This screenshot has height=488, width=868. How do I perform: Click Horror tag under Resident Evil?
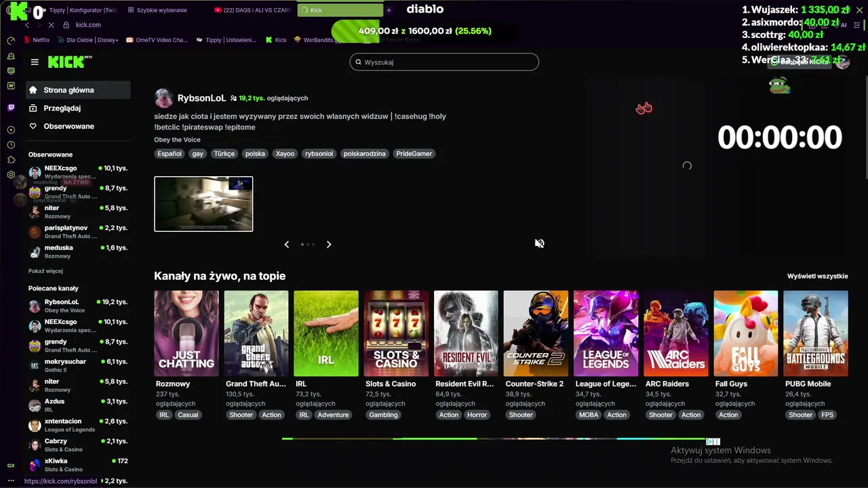[x=477, y=415]
